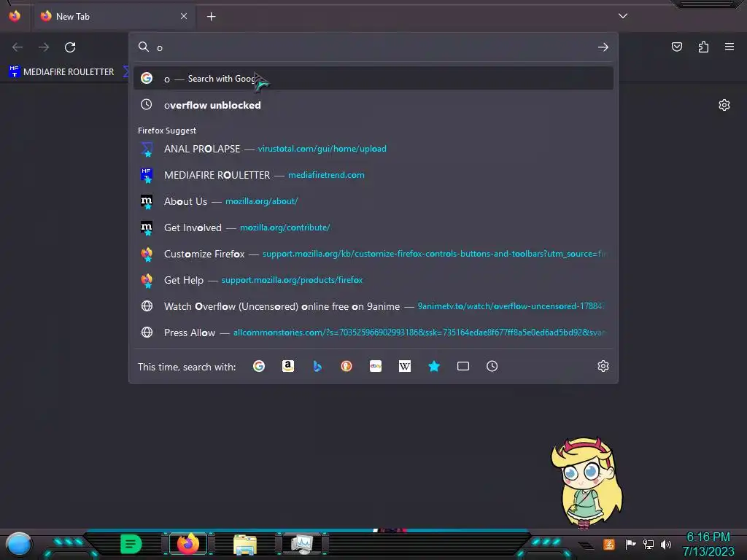Open system monitor taskbar icon
Viewport: 747px width, 560px height.
click(302, 544)
